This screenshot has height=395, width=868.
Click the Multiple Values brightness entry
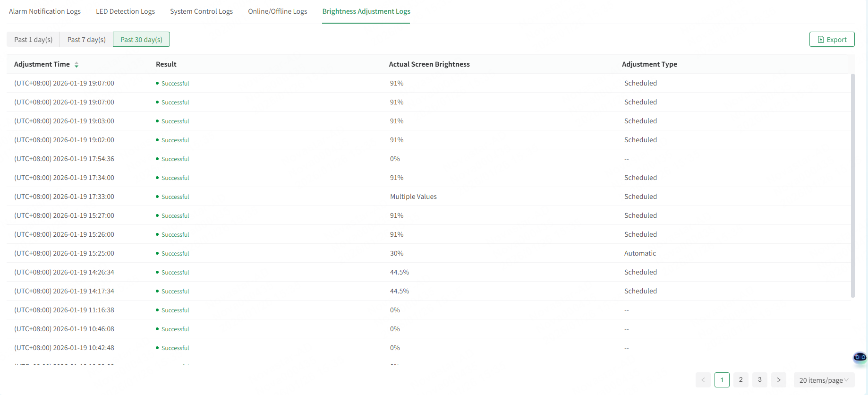click(x=413, y=197)
